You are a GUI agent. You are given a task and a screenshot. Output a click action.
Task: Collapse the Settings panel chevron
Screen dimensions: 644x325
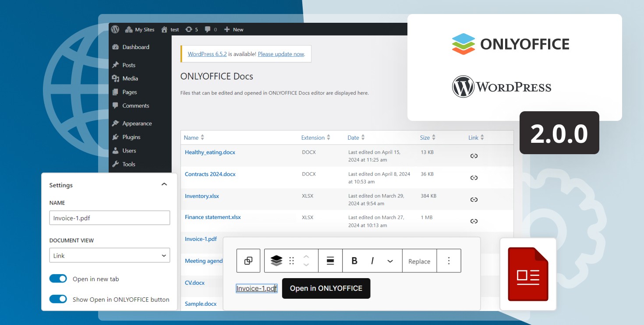(164, 184)
